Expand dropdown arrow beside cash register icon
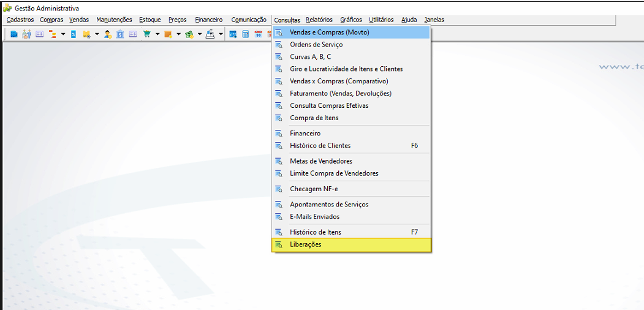 (x=221, y=34)
